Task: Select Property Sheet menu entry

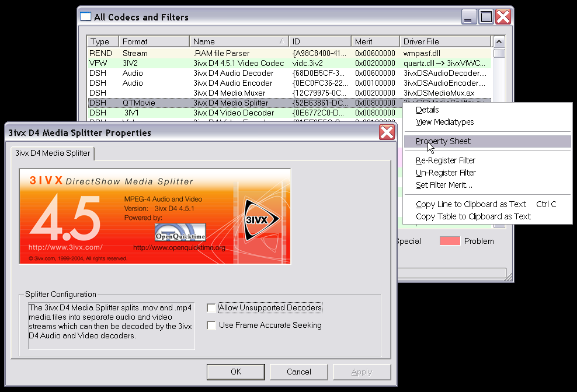Action: 488,141
